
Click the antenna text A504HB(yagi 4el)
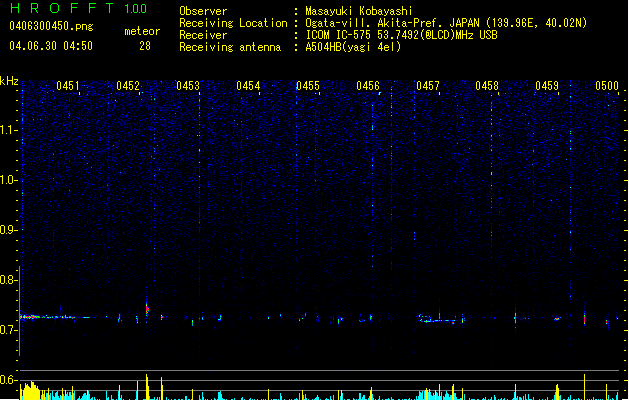(x=353, y=47)
